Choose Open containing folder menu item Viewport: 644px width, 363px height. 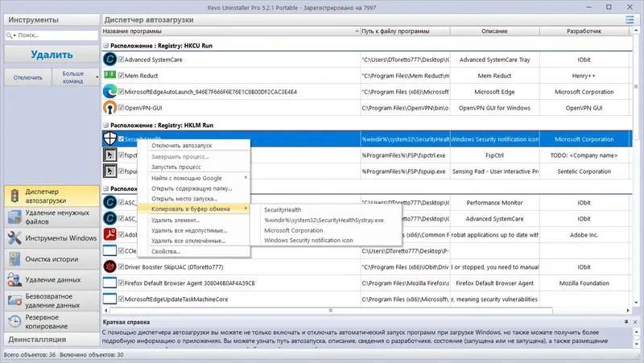coord(193,188)
